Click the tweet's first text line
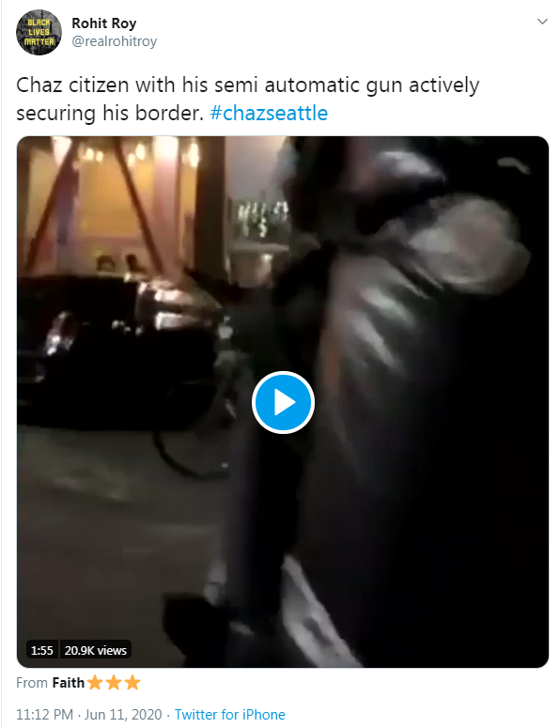The height and width of the screenshot is (728, 560). click(248, 85)
